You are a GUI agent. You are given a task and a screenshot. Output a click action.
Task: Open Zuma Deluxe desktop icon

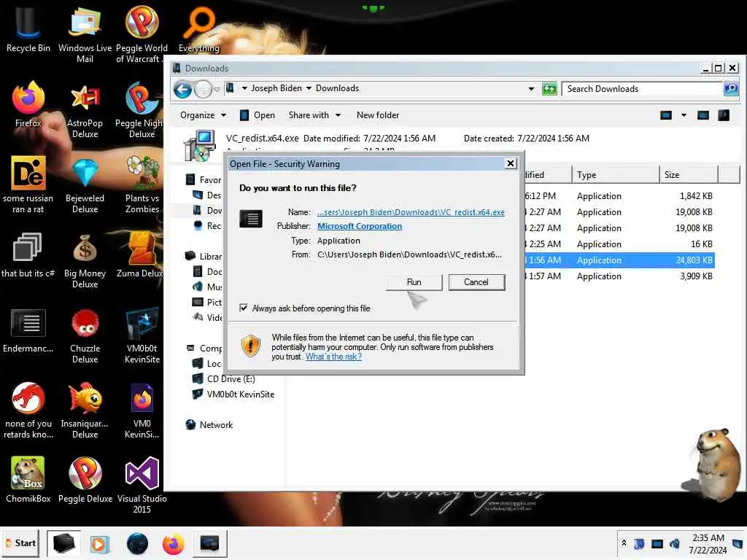click(141, 254)
